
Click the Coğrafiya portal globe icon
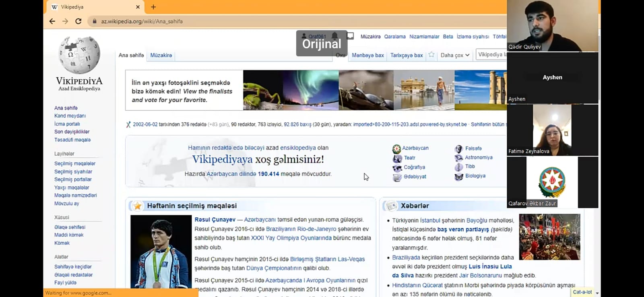click(x=397, y=168)
